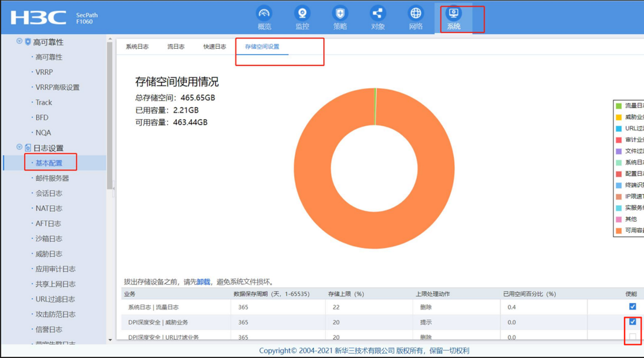Open AFT日志 in the sidebar
This screenshot has height=358, width=644.
48,223
